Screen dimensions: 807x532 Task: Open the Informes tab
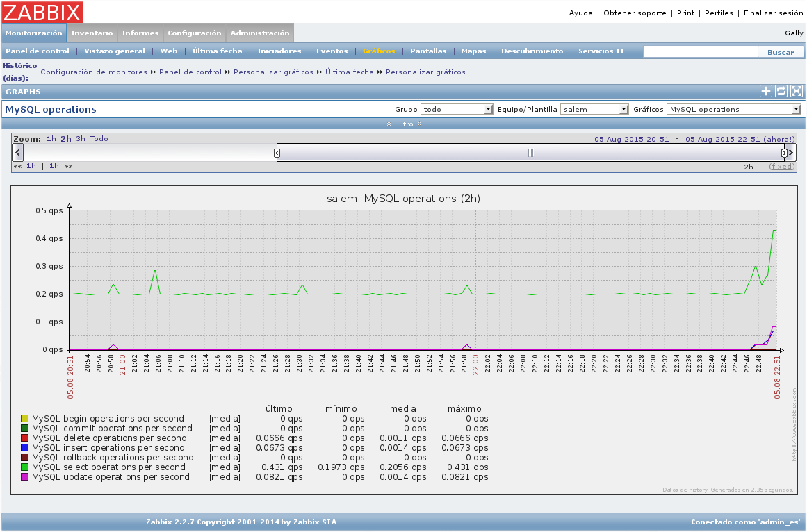click(x=140, y=33)
